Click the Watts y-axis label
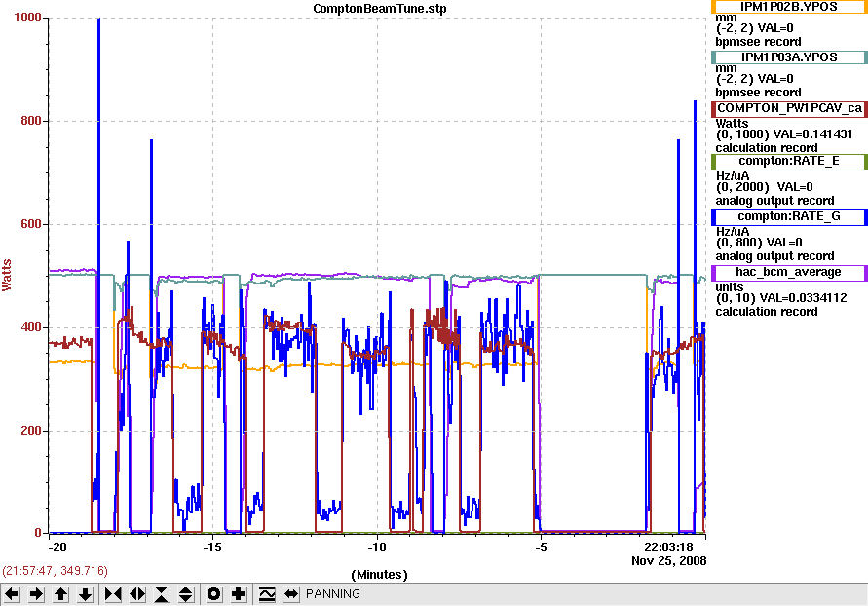This screenshot has height=606, width=868. tap(7, 275)
